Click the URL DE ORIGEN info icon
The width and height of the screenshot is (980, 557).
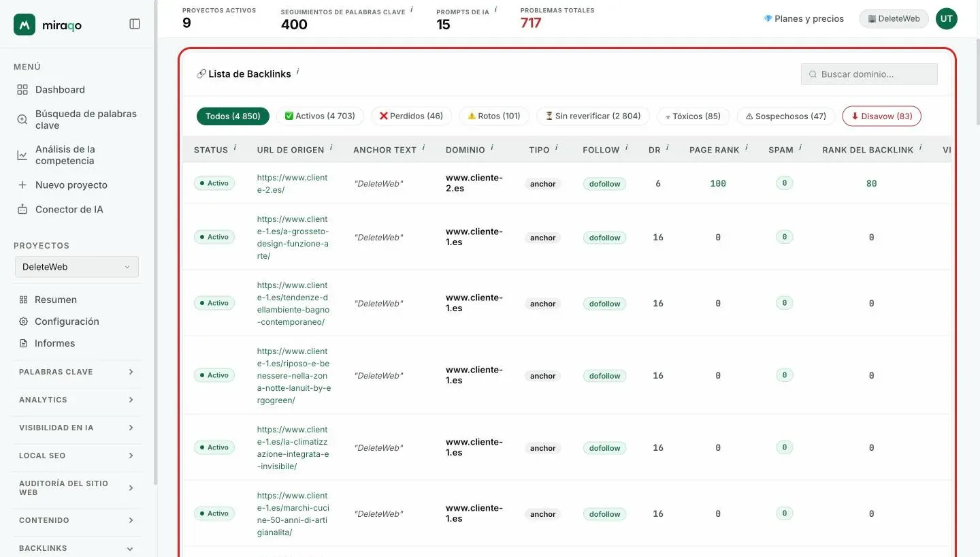point(331,148)
